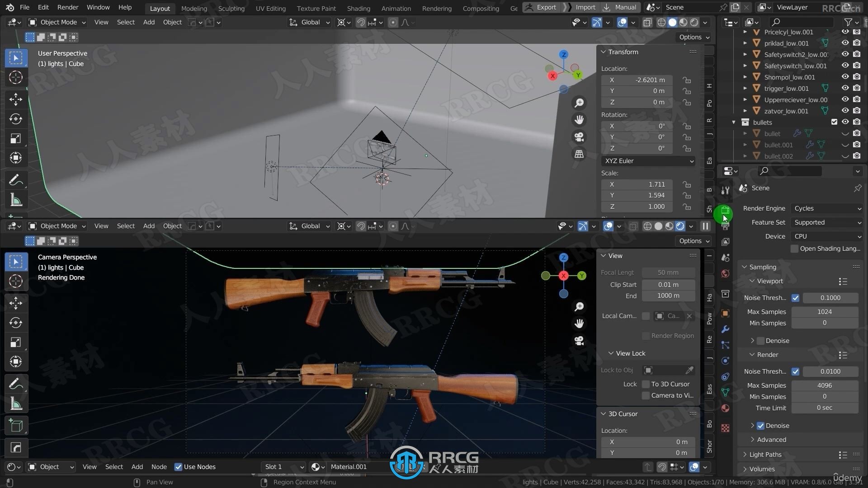868x488 pixels.
Task: Open the Tool properties tab
Action: 725,190
